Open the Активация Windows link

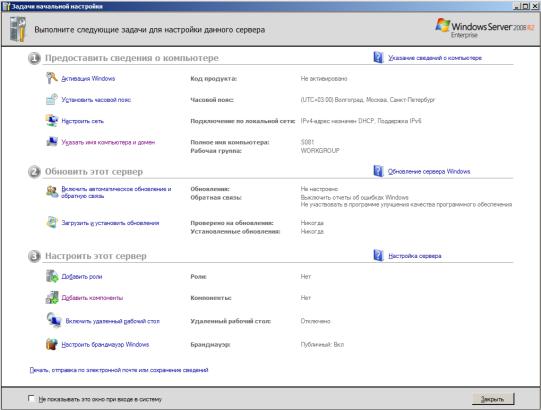point(88,79)
